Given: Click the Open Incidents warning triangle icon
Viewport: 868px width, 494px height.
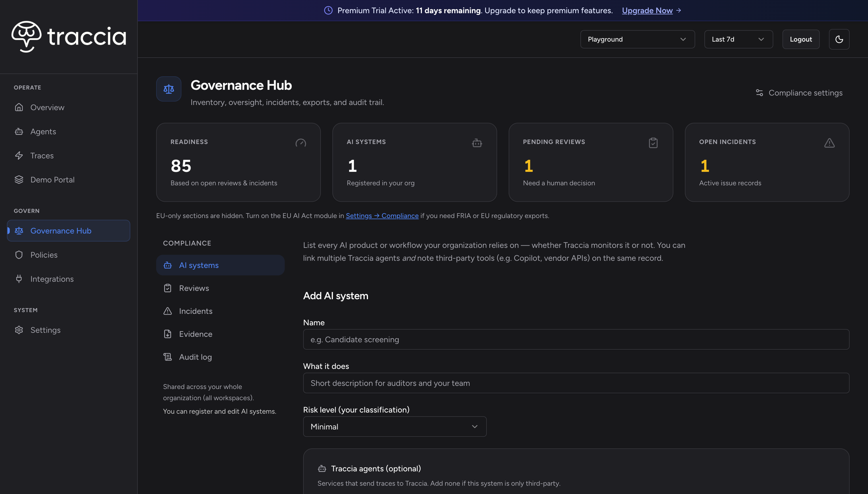Looking at the screenshot, I should click(x=829, y=143).
